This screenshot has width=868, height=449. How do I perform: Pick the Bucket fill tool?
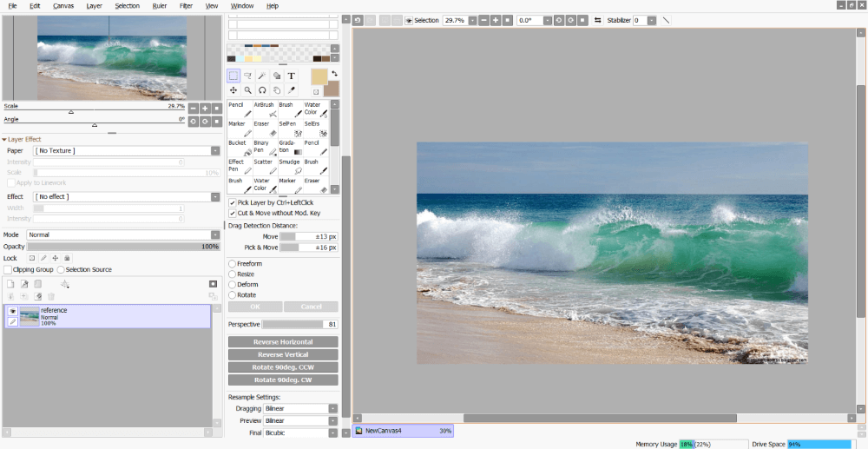[x=239, y=147]
